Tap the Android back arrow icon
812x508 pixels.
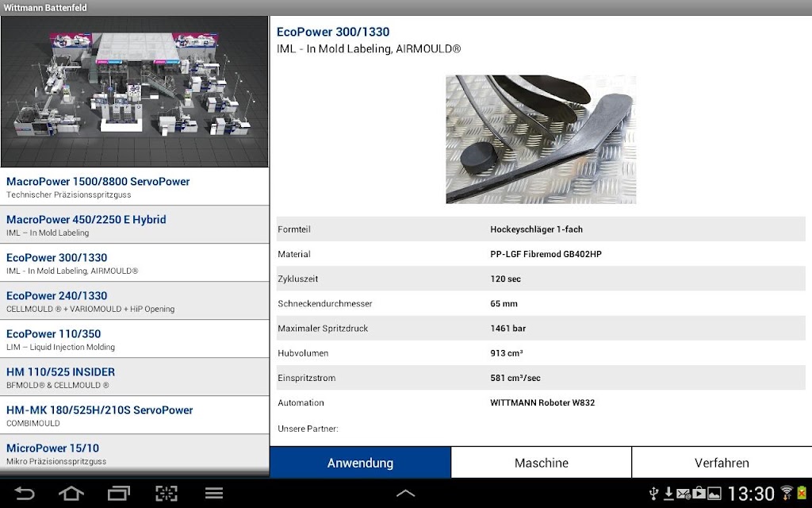point(24,493)
